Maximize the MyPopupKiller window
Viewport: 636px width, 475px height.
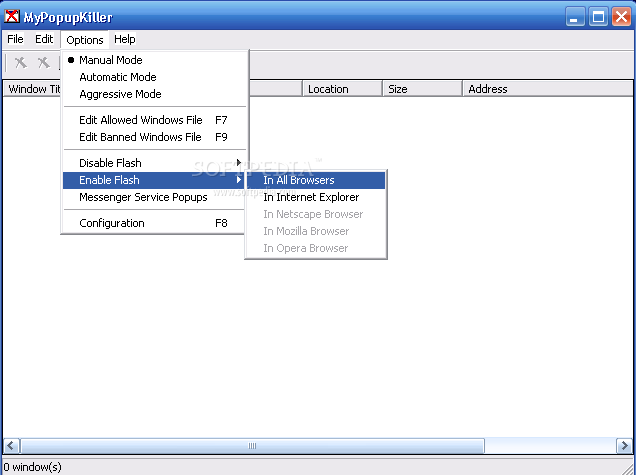pos(598,17)
